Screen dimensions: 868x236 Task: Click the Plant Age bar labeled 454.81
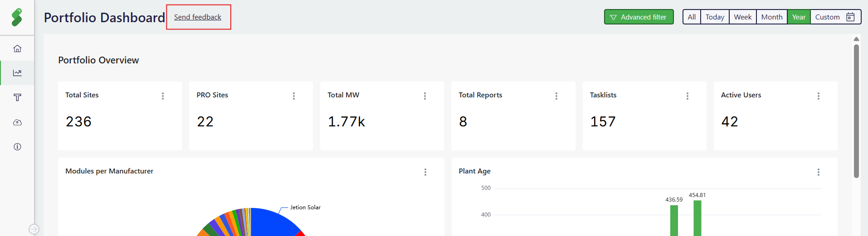pos(697,218)
